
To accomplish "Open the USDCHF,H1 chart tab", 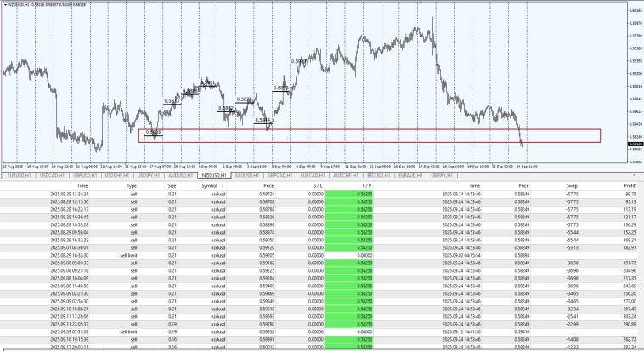I will 117,175.
